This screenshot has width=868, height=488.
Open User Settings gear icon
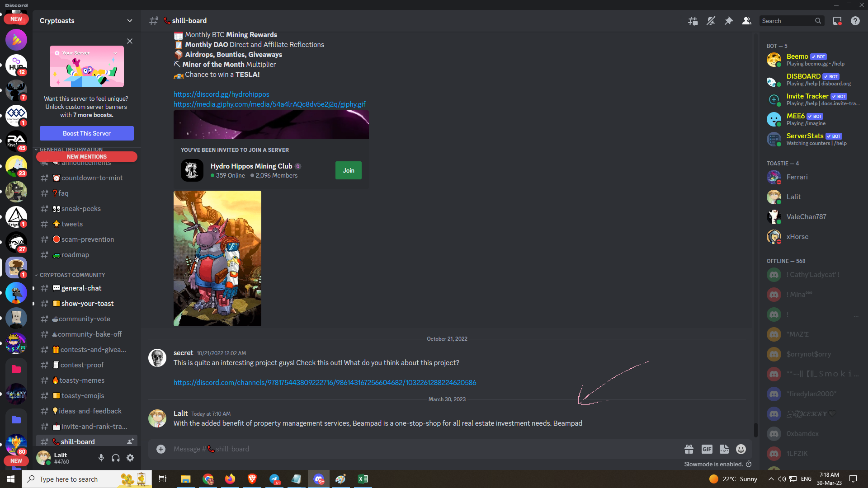pos(130,458)
